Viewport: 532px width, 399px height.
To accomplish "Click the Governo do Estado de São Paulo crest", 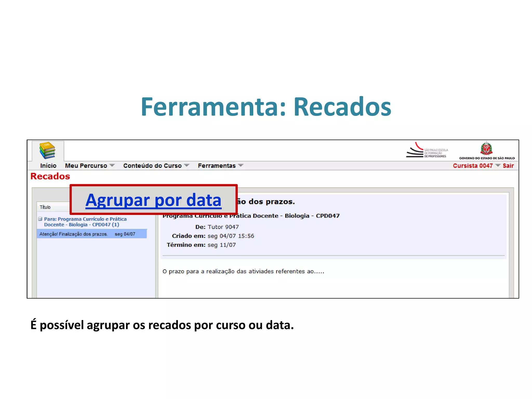I will pyautogui.click(x=487, y=151).
